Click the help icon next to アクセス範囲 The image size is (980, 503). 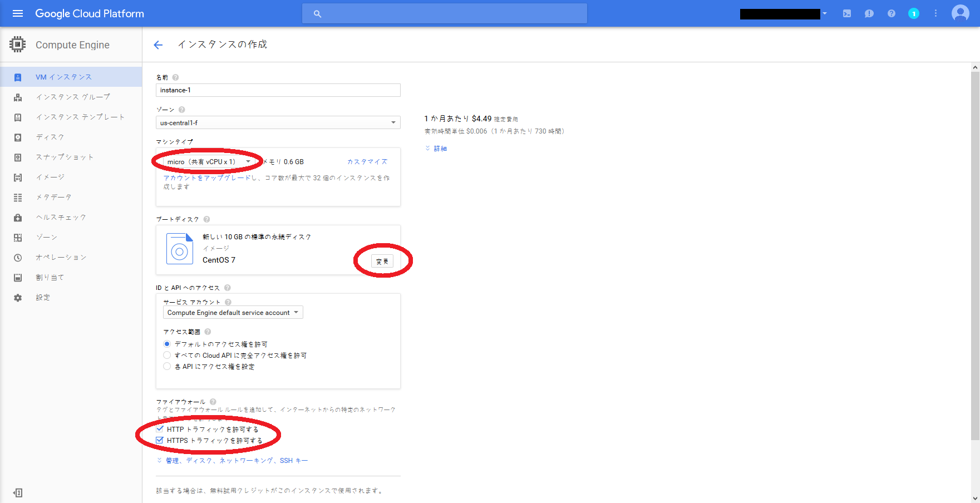click(208, 332)
